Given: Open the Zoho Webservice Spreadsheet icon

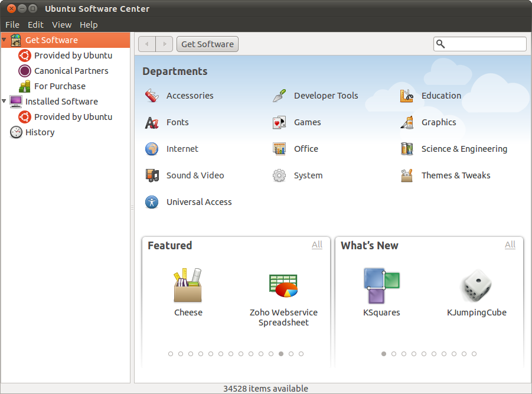Looking at the screenshot, I should point(283,285).
